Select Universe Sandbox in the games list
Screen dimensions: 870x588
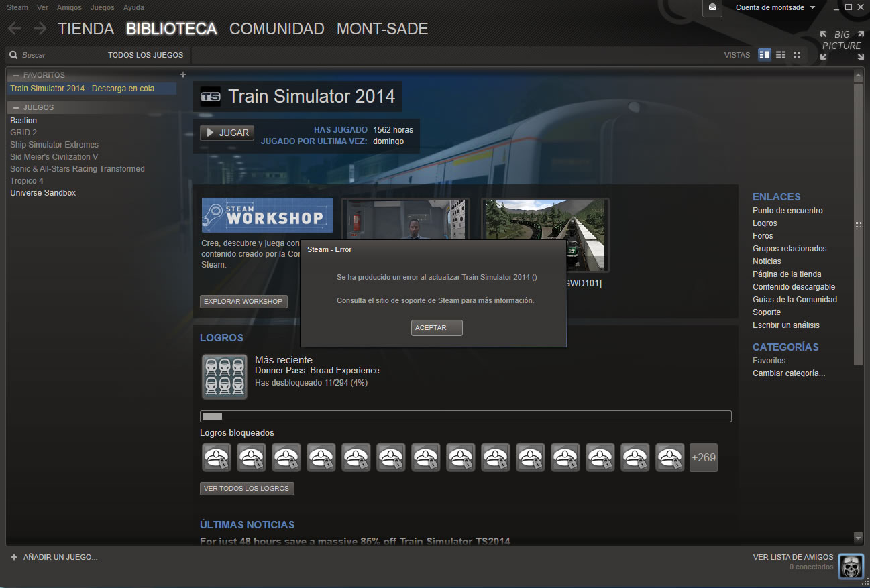click(x=43, y=193)
